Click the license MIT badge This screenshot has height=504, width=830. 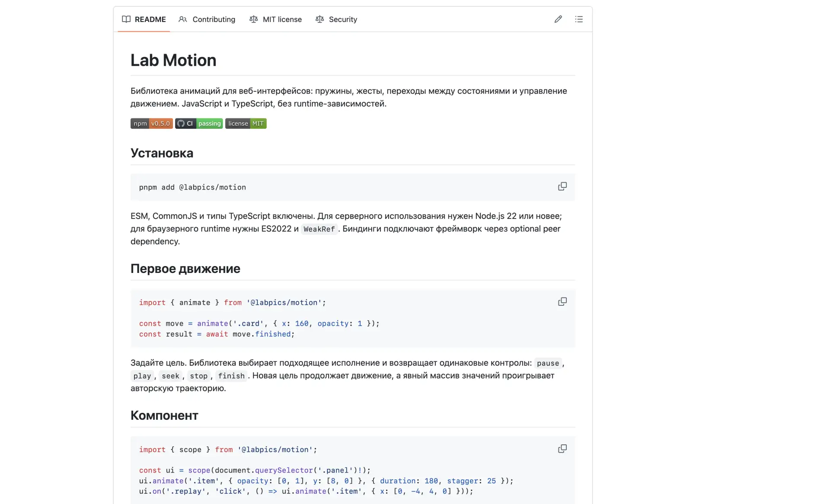coord(246,124)
